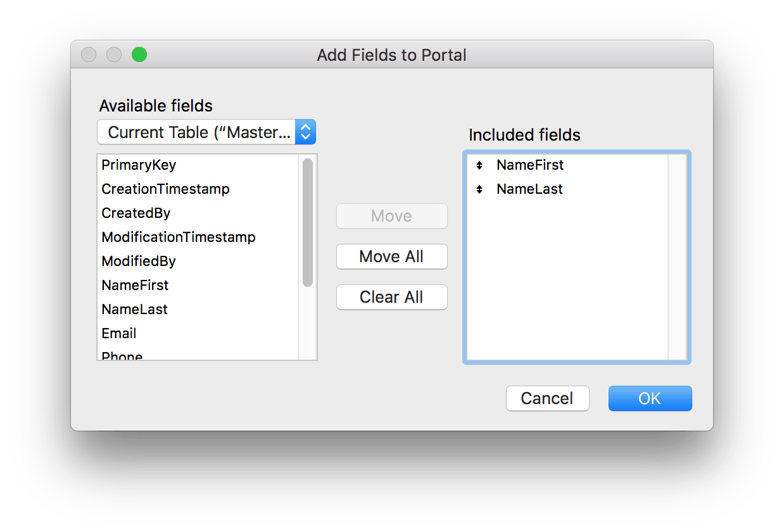The width and height of the screenshot is (784, 532).
Task: Clear all included fields
Action: 391,297
